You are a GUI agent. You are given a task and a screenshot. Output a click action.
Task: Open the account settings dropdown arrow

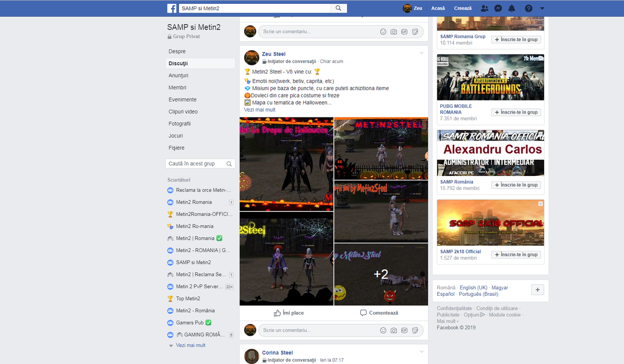tap(542, 8)
